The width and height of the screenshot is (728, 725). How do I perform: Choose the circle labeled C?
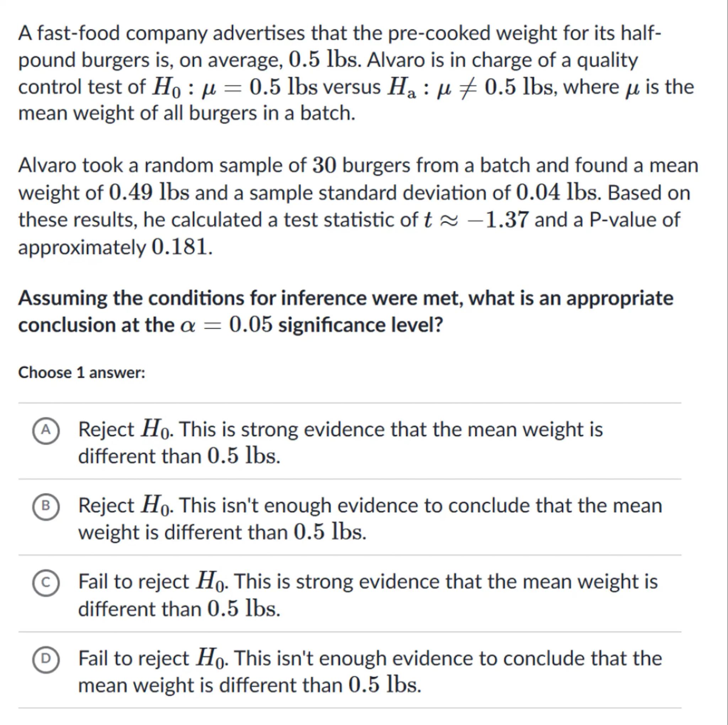(x=45, y=582)
